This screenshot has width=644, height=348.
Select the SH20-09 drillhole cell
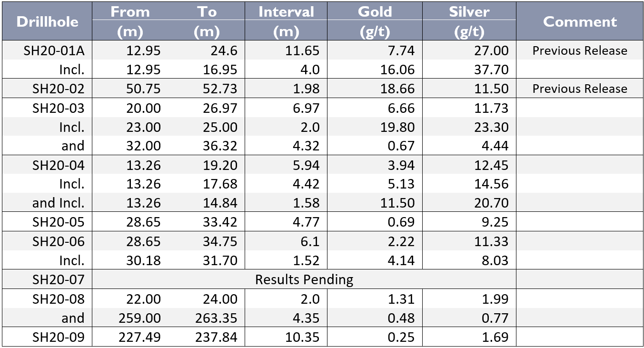(x=58, y=338)
